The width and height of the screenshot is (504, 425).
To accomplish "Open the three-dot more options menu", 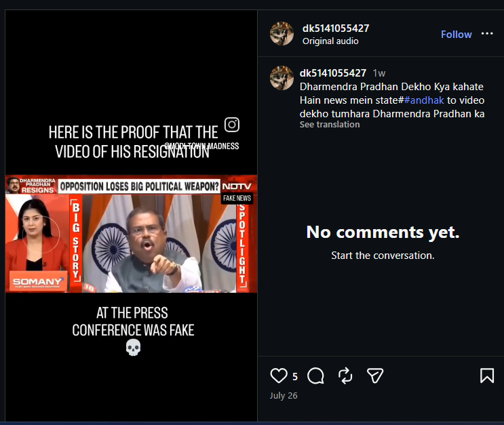I will 487,33.
